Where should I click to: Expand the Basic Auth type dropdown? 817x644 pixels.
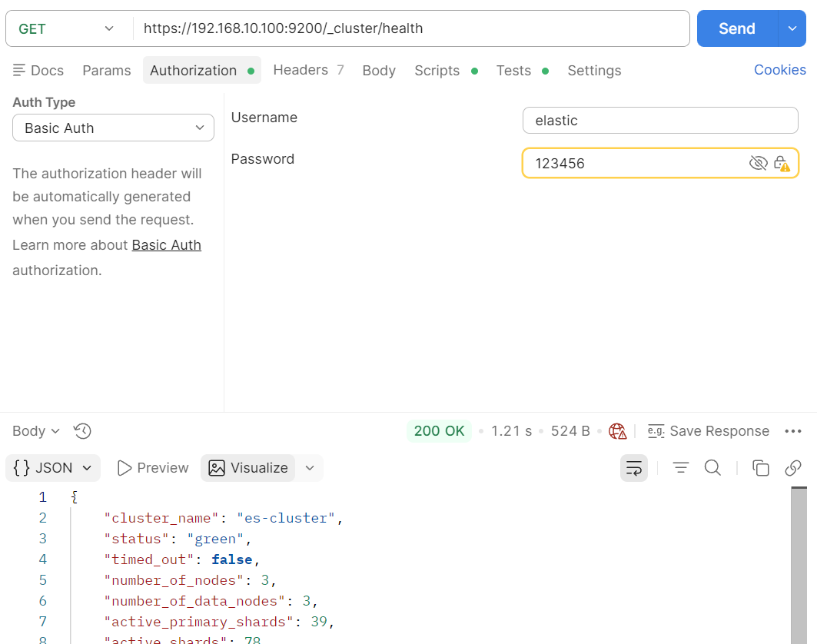(x=113, y=128)
